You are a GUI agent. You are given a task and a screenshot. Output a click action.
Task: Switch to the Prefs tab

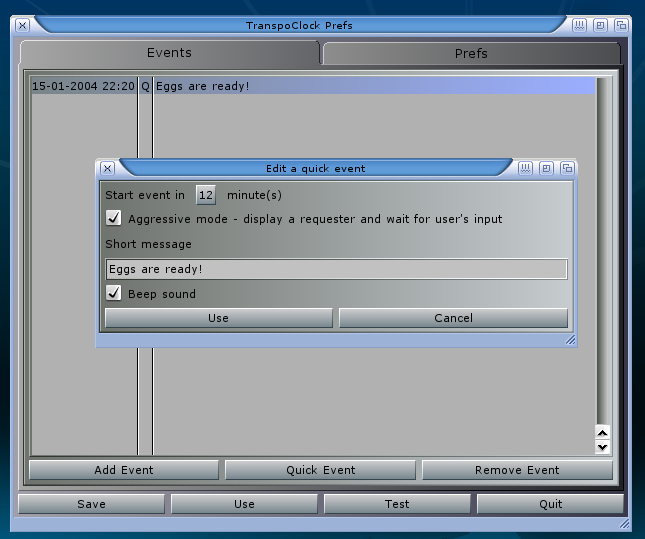(x=471, y=53)
